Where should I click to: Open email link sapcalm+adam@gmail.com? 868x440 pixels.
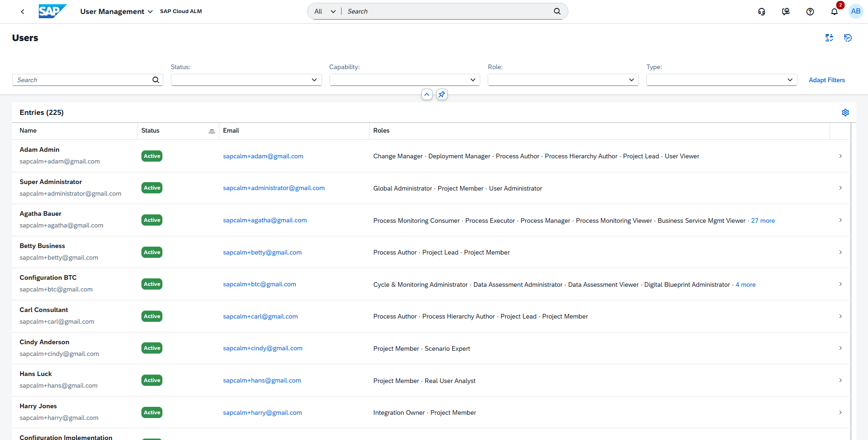point(263,156)
